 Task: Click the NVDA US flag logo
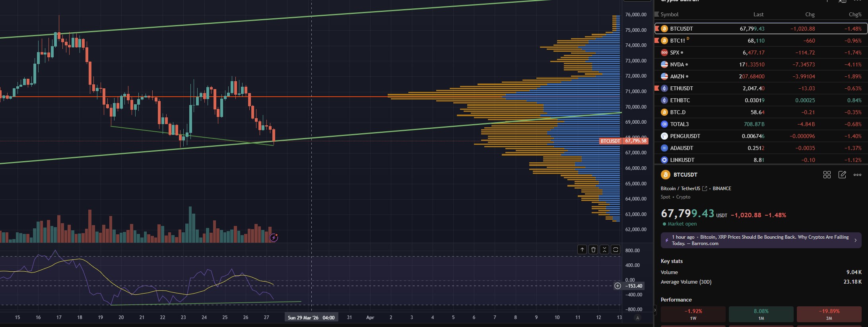pyautogui.click(x=664, y=64)
